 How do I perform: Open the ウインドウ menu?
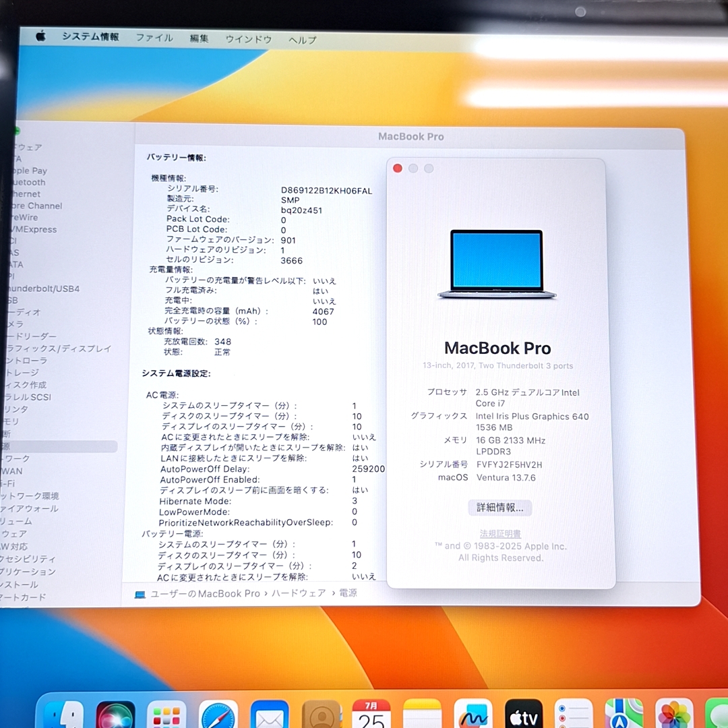[248, 40]
